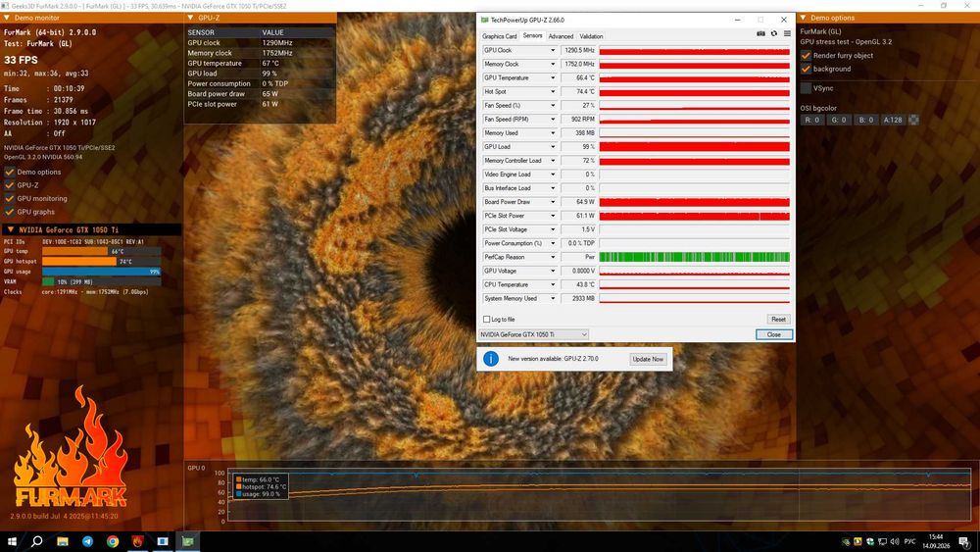Enable Log to file in GPU-Z

pos(486,320)
